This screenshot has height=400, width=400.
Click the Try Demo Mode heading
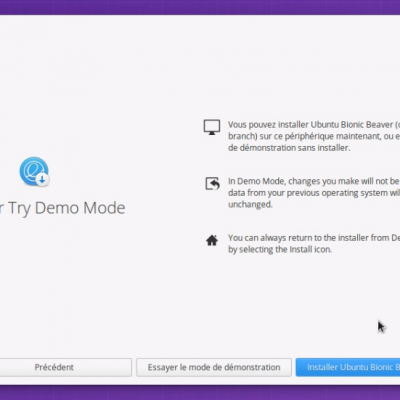(x=63, y=208)
